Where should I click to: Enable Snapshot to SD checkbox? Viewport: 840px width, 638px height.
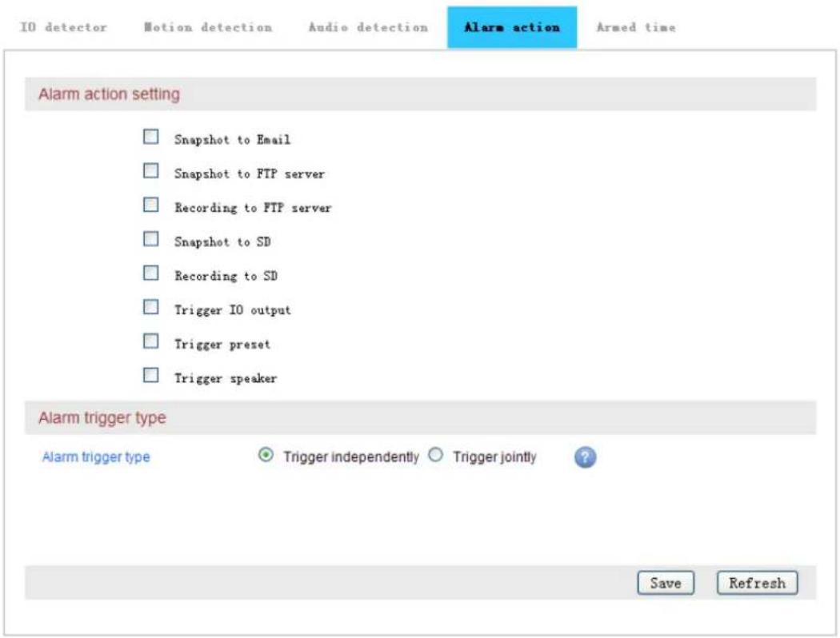point(151,239)
